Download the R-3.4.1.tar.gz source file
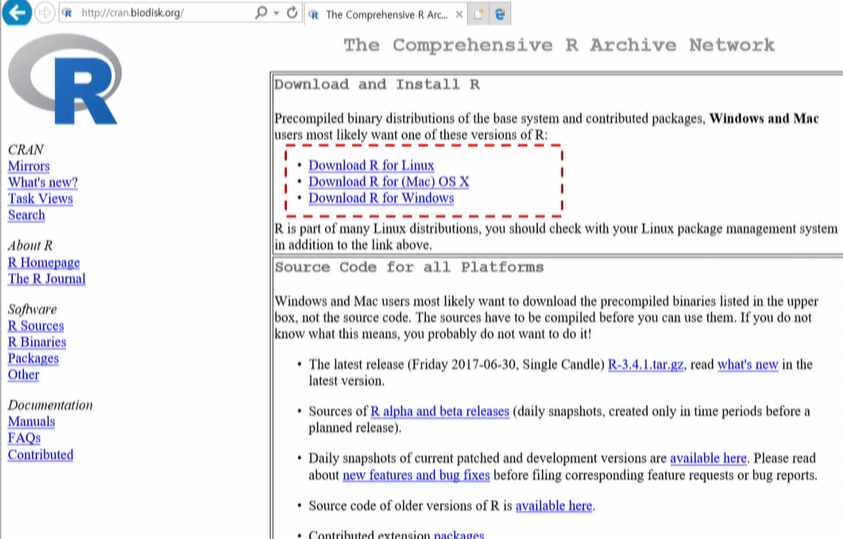Image resolution: width=843 pixels, height=539 pixels. point(646,365)
